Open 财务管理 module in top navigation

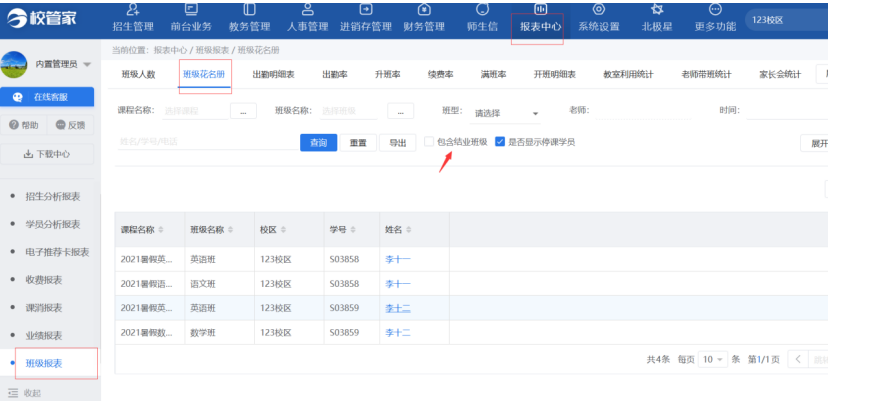pos(424,19)
